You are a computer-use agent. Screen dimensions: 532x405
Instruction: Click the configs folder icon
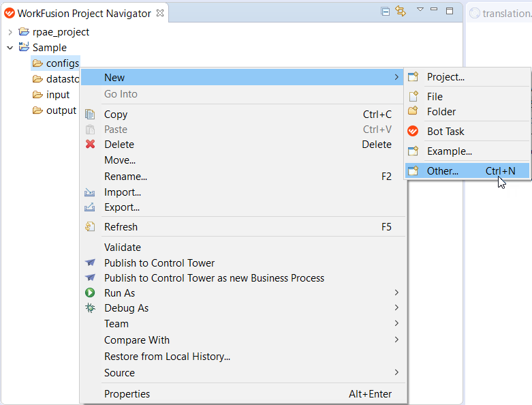pos(37,63)
